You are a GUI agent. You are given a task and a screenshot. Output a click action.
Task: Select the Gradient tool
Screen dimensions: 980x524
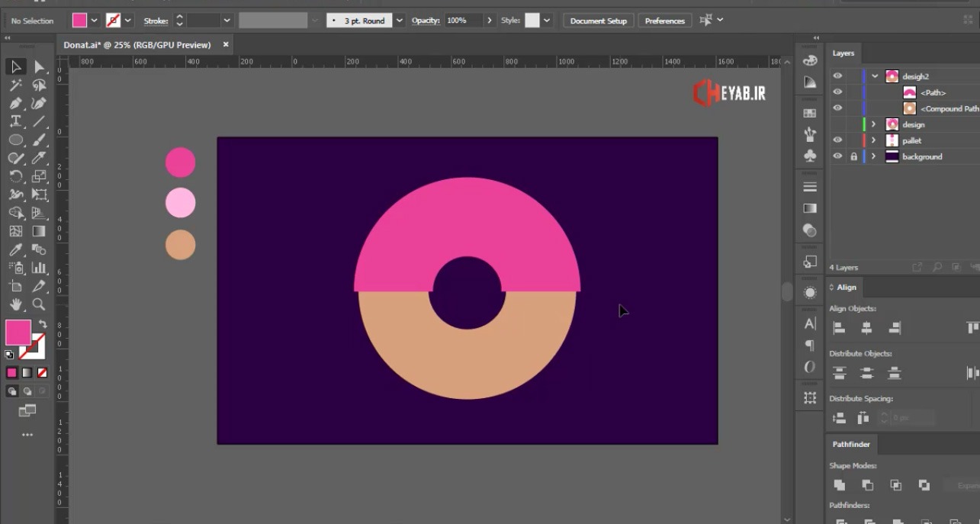click(39, 231)
